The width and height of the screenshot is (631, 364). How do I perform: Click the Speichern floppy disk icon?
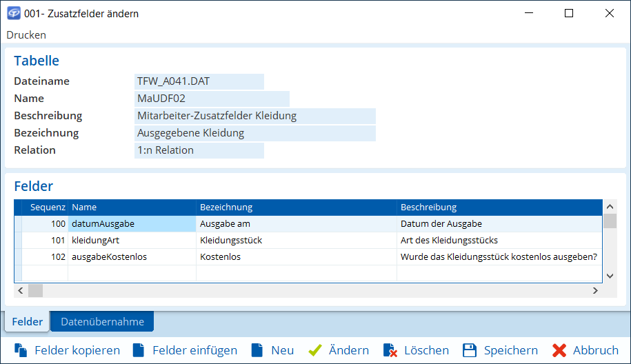tap(470, 350)
